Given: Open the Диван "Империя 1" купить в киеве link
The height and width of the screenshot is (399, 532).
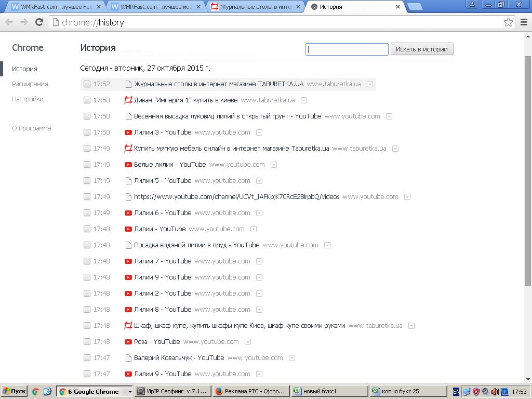Looking at the screenshot, I should [186, 100].
